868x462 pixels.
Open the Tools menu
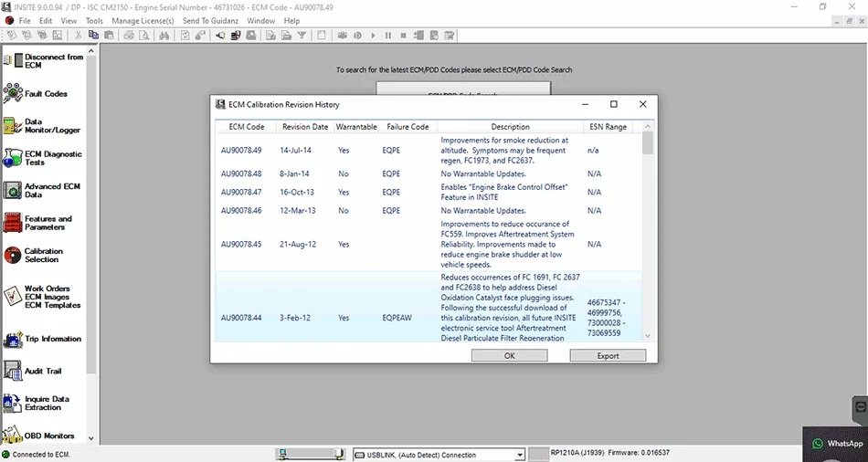point(94,20)
